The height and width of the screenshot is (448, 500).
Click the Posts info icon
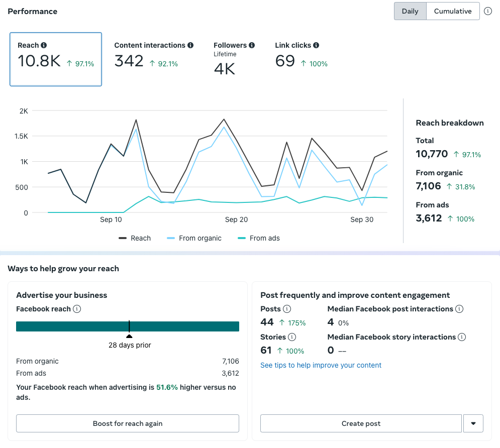point(287,309)
